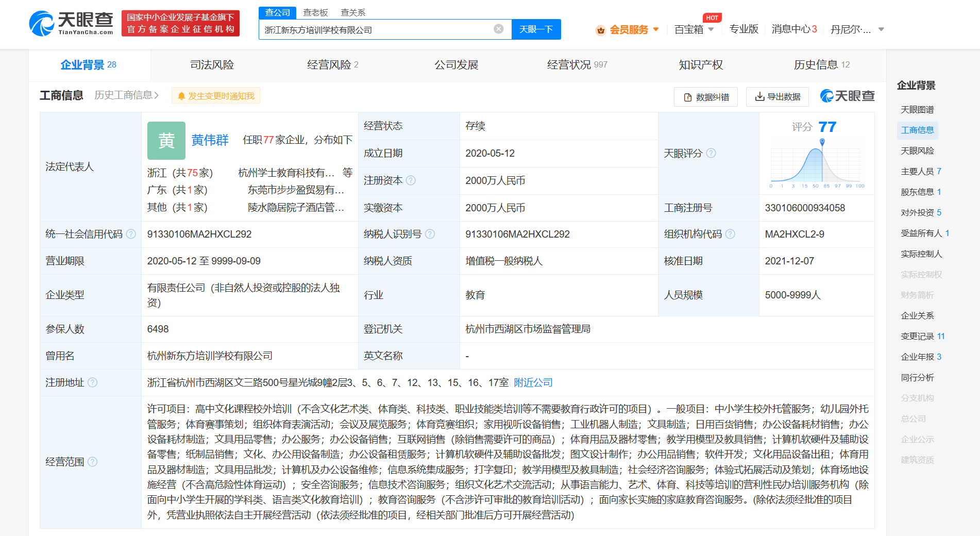Click the 天眼一下 search button
Viewport: 980px width, 536px height.
click(536, 29)
